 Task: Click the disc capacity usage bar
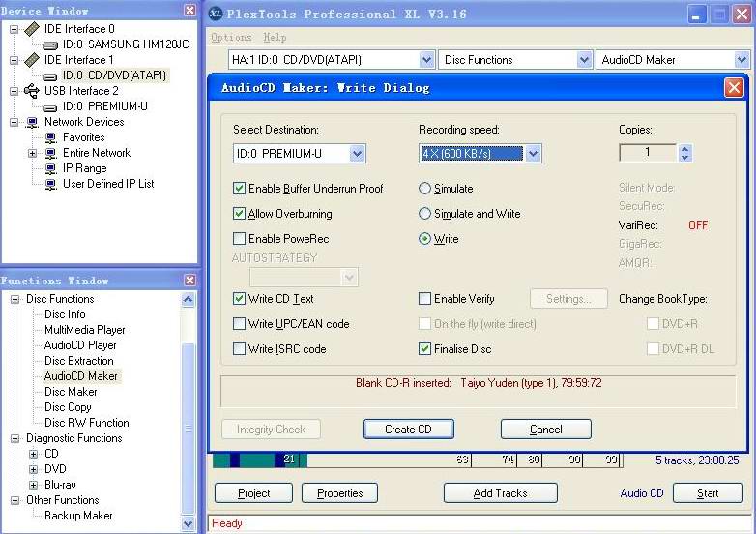click(418, 460)
